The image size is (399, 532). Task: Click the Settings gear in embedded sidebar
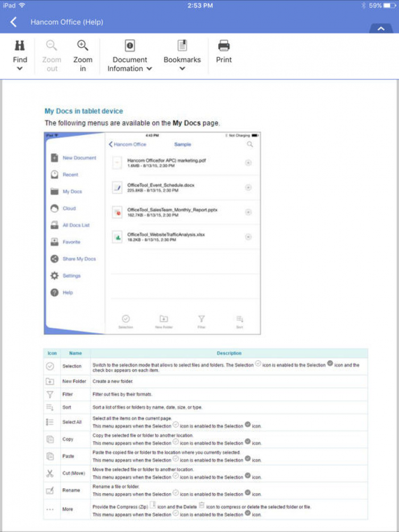[54, 276]
